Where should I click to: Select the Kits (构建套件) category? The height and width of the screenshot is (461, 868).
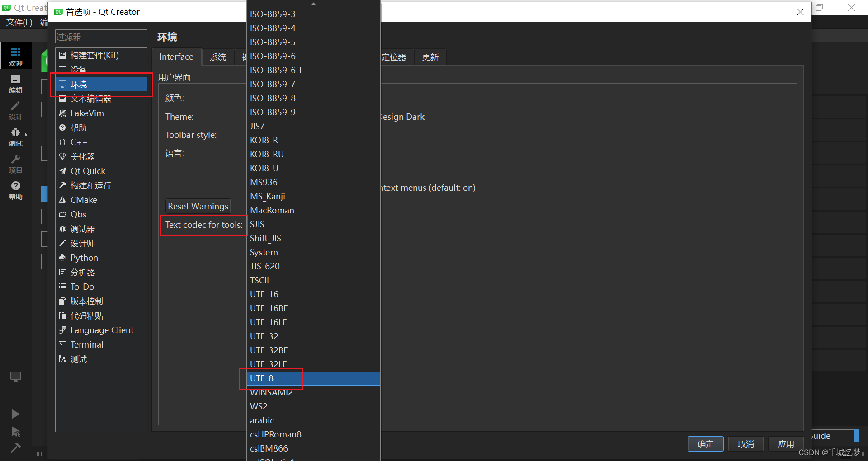[101, 55]
